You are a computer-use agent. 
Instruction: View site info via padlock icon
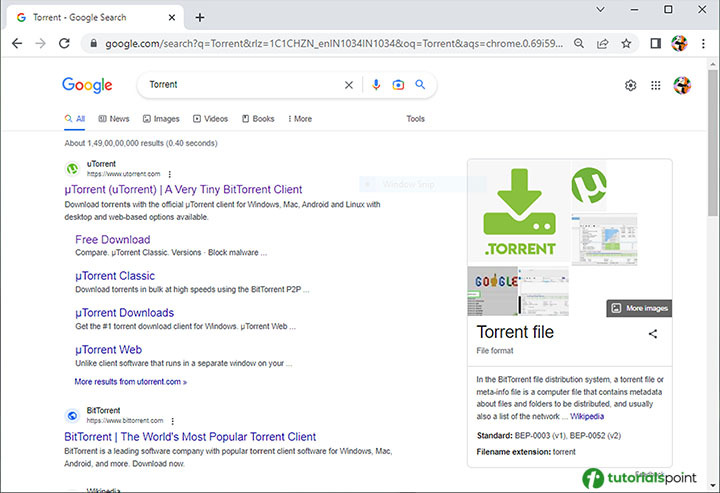pyautogui.click(x=94, y=44)
